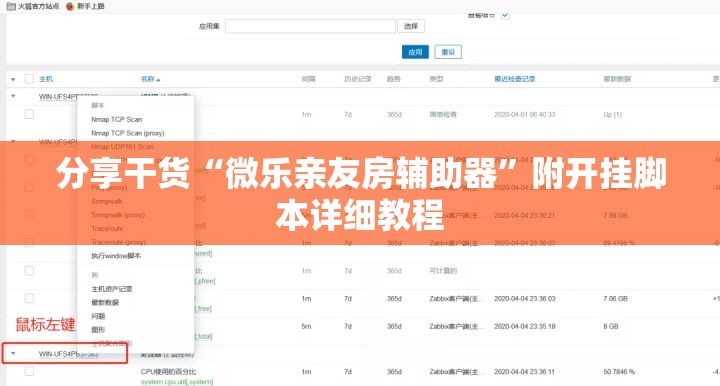The width and height of the screenshot is (720, 386).
Task: Toggle the select-all checkbox in the table header
Action: (29, 79)
